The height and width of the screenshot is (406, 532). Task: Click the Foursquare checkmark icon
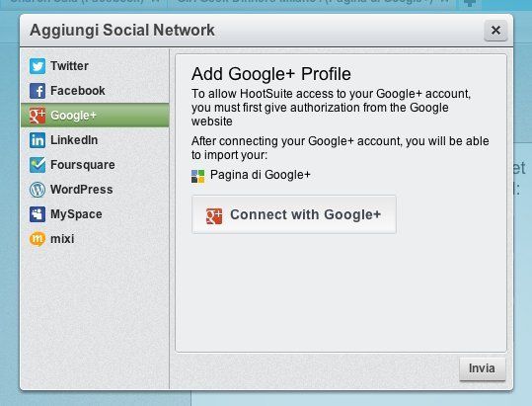point(38,165)
